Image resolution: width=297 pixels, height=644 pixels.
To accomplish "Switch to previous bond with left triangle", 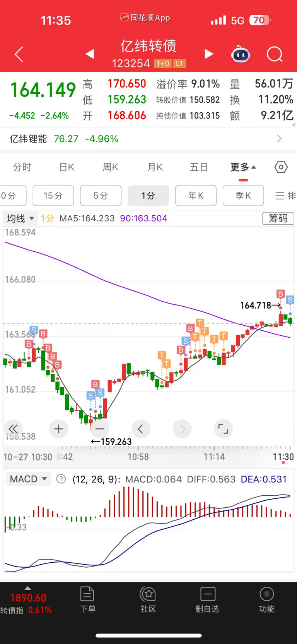I will point(90,54).
